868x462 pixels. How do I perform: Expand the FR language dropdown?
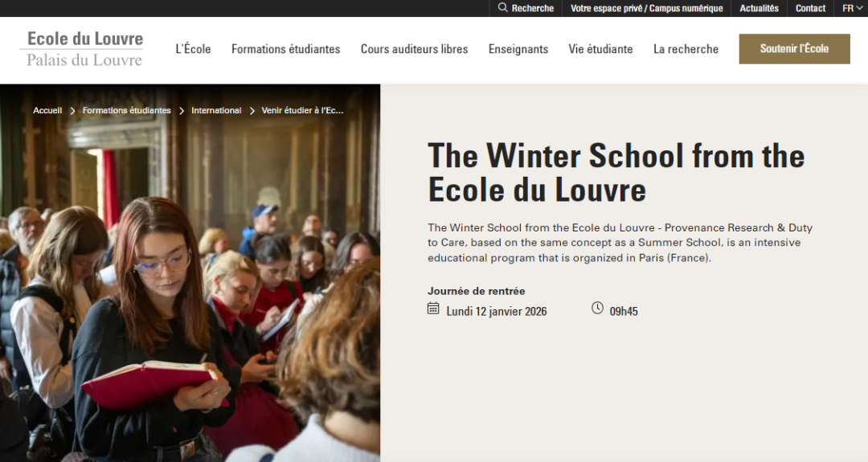pyautogui.click(x=852, y=8)
